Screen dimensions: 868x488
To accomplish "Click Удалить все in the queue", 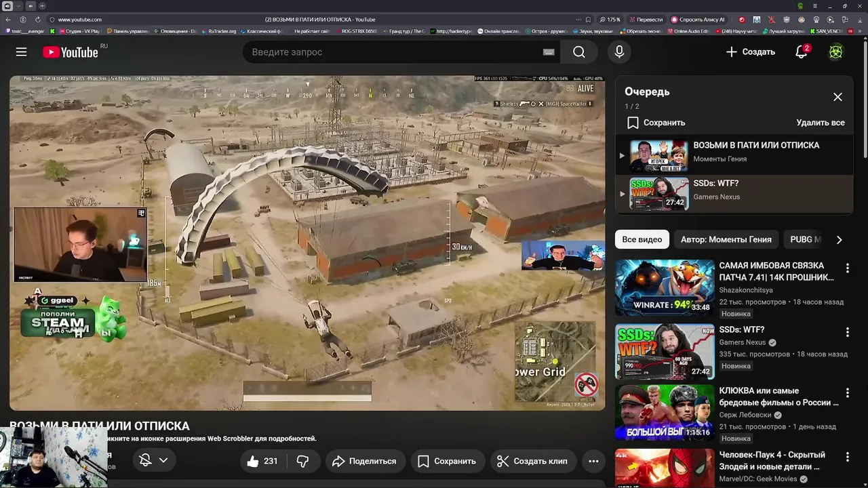I will [821, 123].
